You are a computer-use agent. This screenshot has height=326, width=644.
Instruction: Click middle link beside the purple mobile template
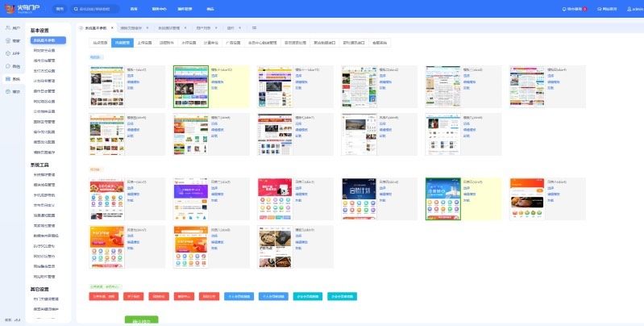point(218,194)
